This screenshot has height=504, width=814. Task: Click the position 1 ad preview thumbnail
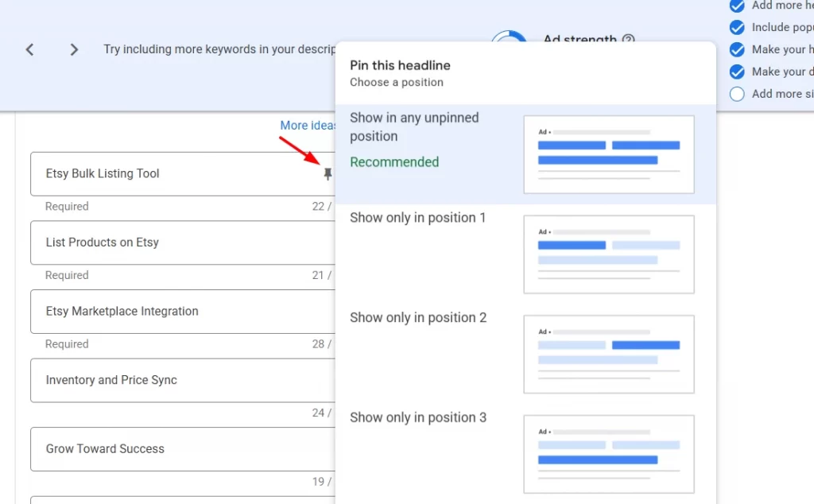coord(608,254)
